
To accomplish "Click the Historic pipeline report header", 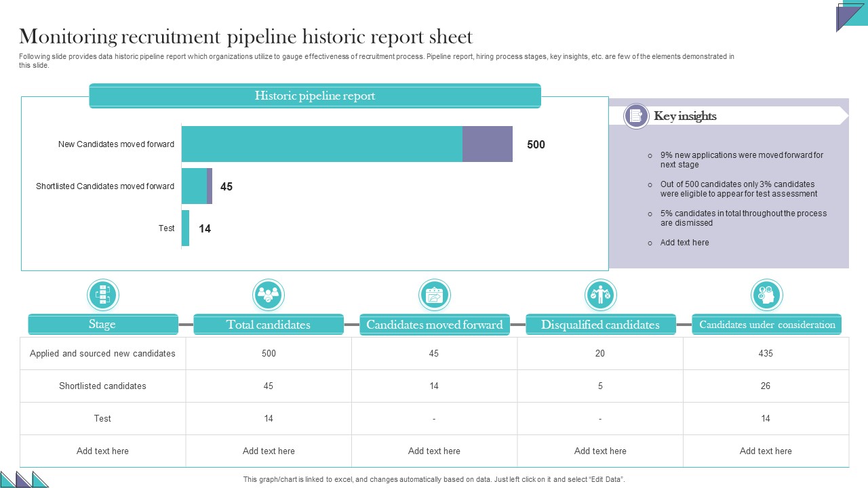I will pos(315,96).
